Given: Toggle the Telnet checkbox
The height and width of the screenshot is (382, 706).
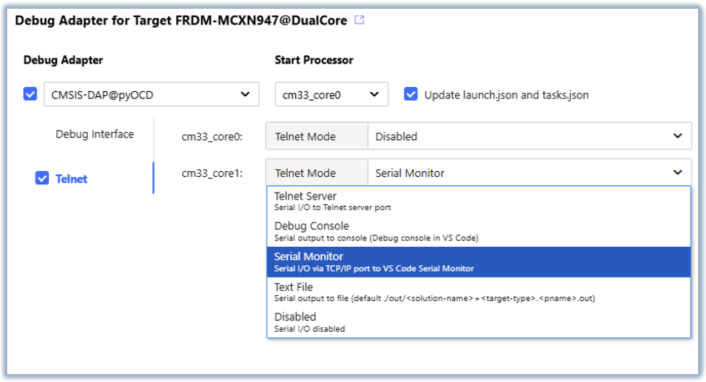Looking at the screenshot, I should pos(42,178).
